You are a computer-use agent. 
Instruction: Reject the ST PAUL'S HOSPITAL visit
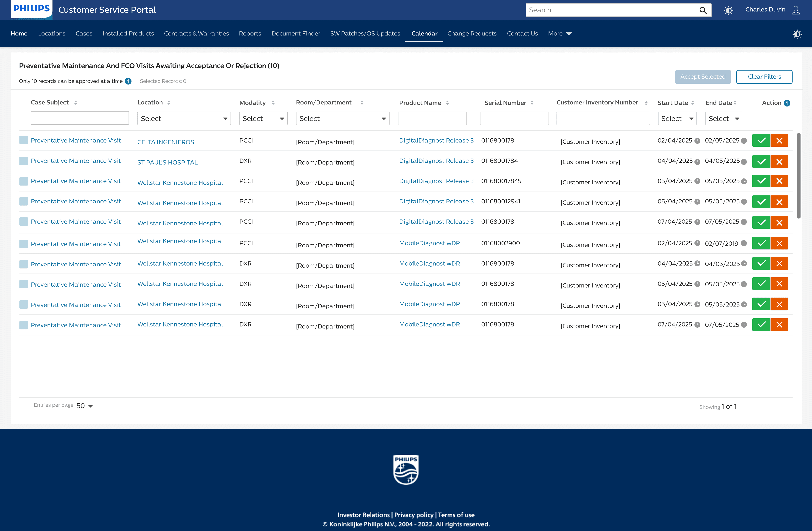click(779, 162)
